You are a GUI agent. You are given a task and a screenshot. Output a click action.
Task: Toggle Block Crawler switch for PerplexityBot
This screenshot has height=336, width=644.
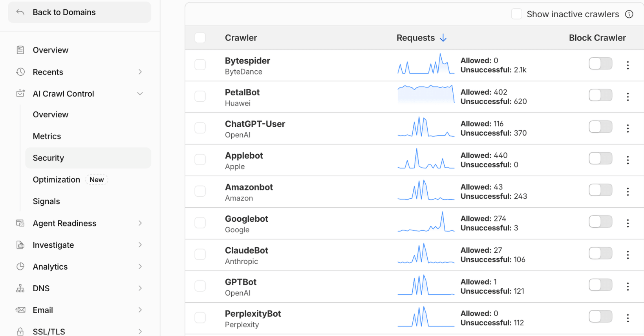click(600, 316)
